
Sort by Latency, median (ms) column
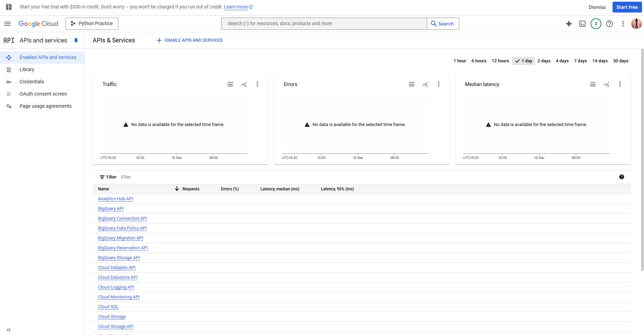pos(280,189)
